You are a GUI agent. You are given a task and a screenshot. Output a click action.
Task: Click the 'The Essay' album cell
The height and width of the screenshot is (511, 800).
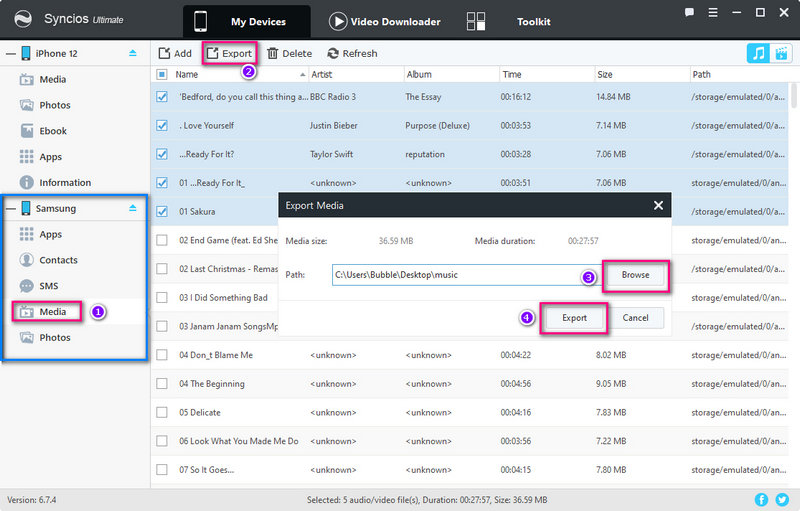(423, 97)
